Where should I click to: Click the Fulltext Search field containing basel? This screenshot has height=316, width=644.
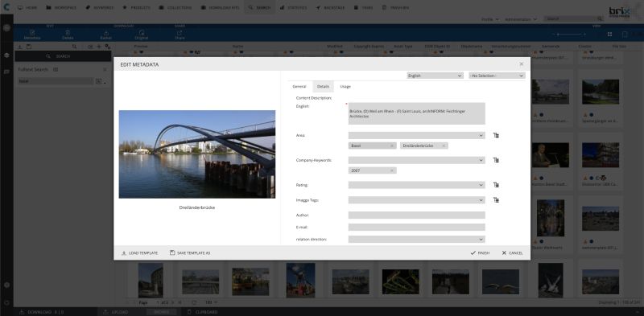coord(56,81)
